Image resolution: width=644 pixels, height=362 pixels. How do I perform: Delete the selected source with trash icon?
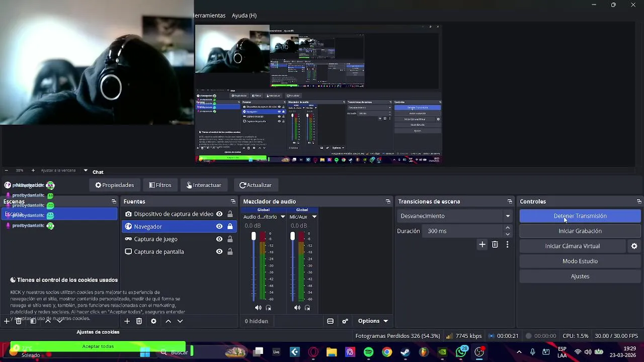139,321
